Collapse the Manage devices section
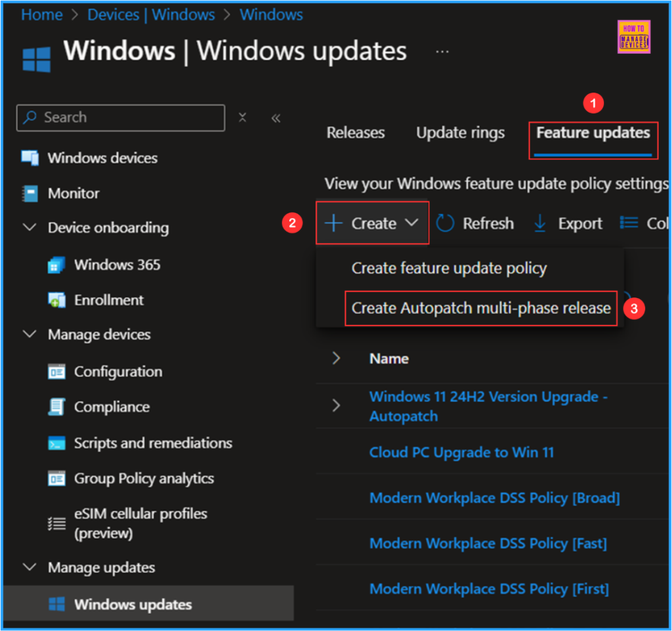672x631 pixels. pos(29,334)
